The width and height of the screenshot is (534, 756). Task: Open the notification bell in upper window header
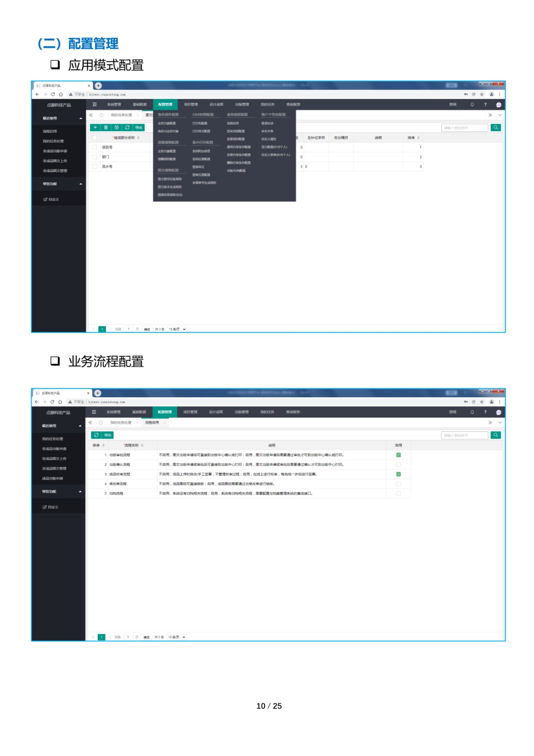pyautogui.click(x=472, y=104)
